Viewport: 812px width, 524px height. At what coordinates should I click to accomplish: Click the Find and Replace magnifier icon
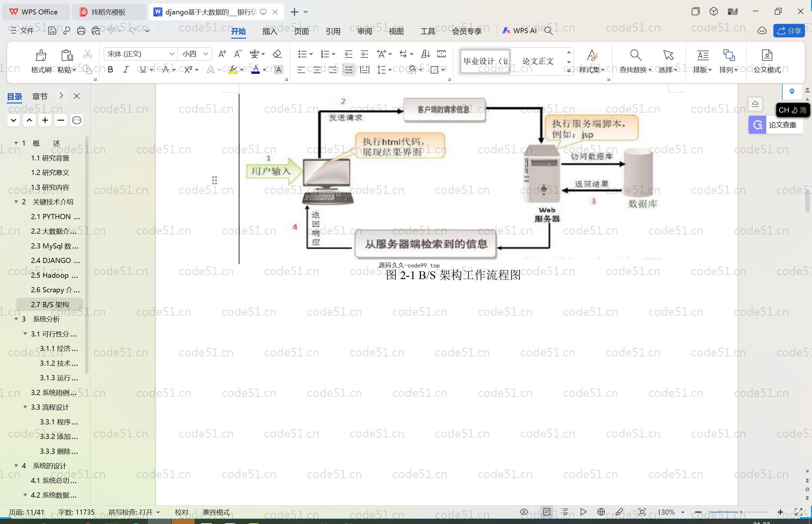coord(635,55)
